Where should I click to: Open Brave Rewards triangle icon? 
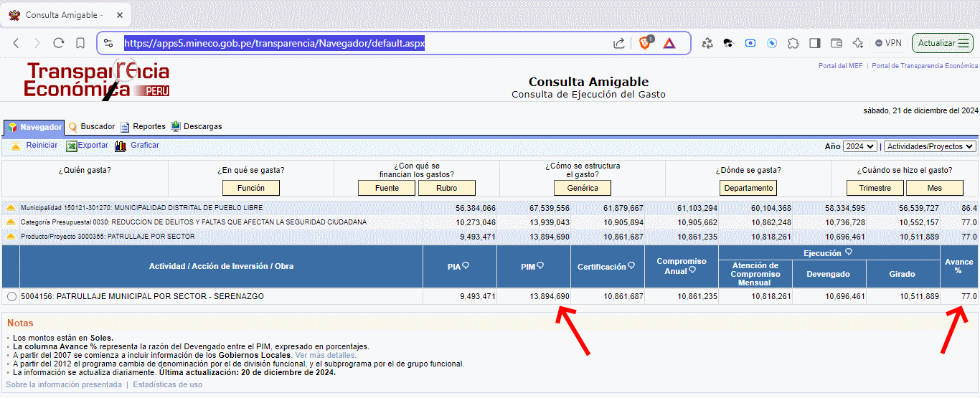tap(669, 43)
